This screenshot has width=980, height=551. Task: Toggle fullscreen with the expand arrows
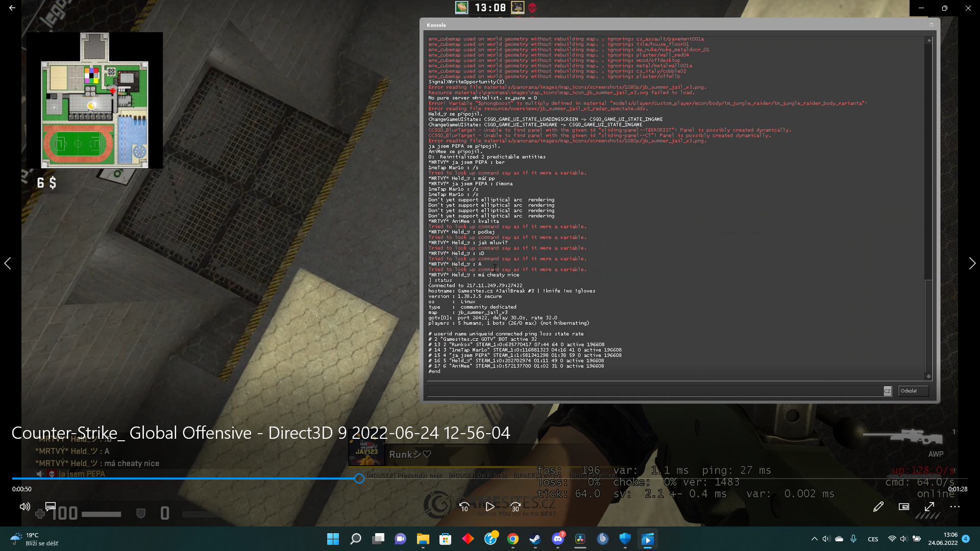click(929, 507)
